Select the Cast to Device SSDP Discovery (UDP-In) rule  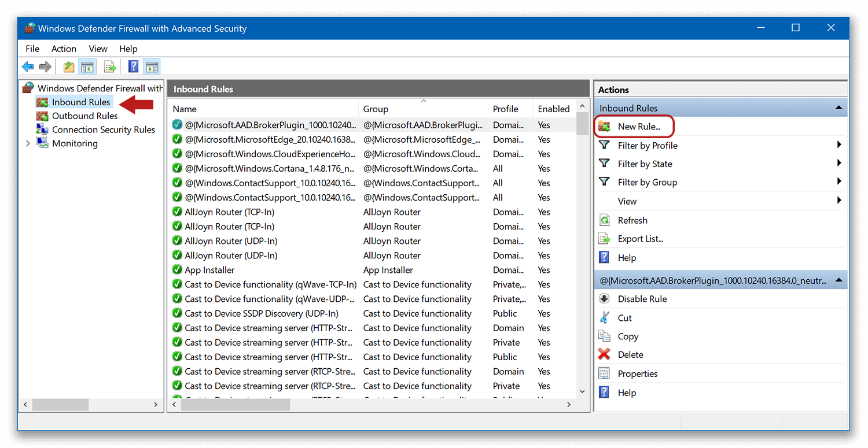pyautogui.click(x=372, y=313)
